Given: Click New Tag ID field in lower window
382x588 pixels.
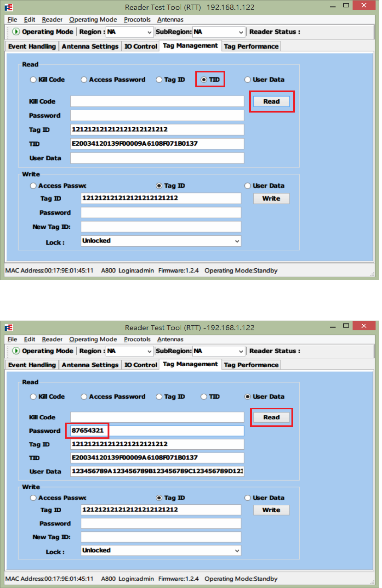Looking at the screenshot, I should click(161, 537).
